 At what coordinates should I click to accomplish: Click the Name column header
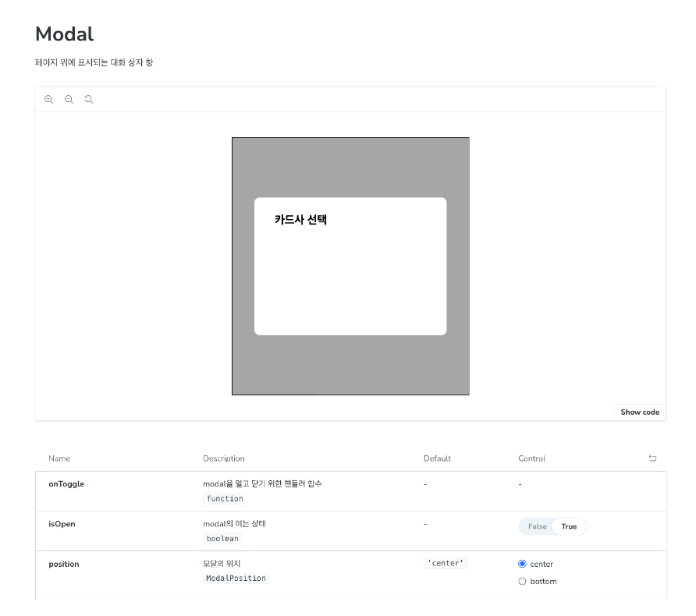(x=59, y=458)
